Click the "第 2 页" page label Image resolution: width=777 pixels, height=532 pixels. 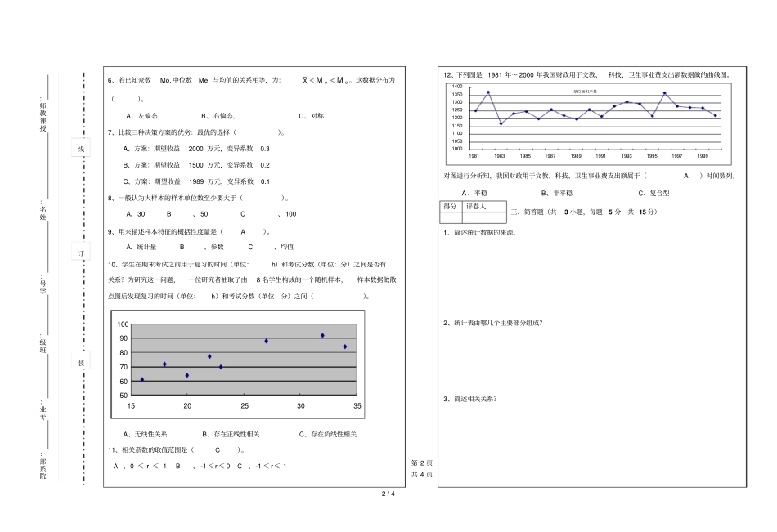click(422, 463)
